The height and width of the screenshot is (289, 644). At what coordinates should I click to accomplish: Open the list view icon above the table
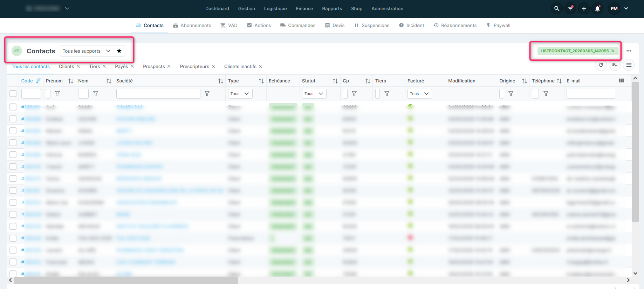(629, 65)
